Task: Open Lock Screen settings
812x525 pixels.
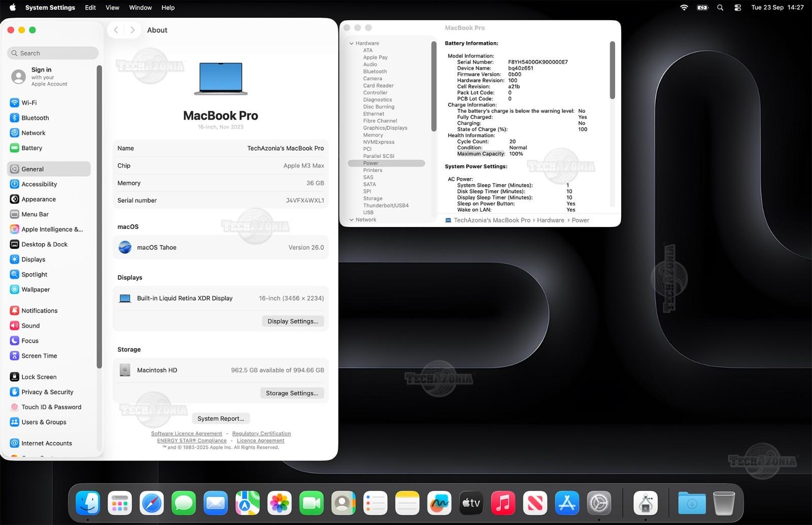Action: tap(49, 377)
